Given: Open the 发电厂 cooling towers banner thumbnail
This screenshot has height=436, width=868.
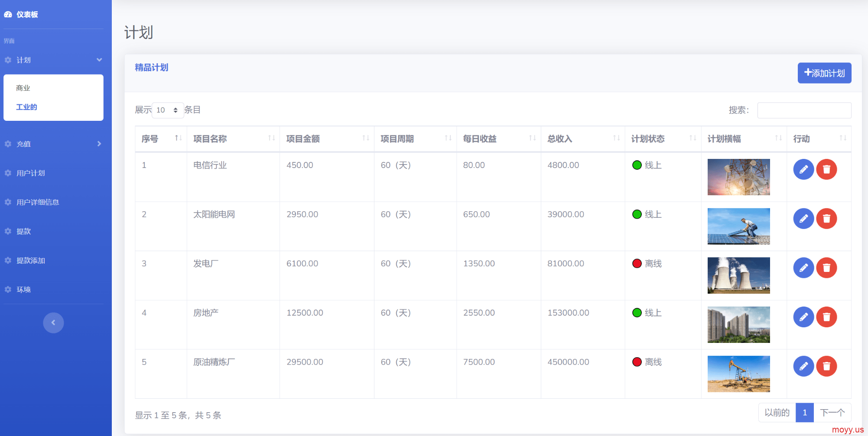Looking at the screenshot, I should click(x=739, y=275).
